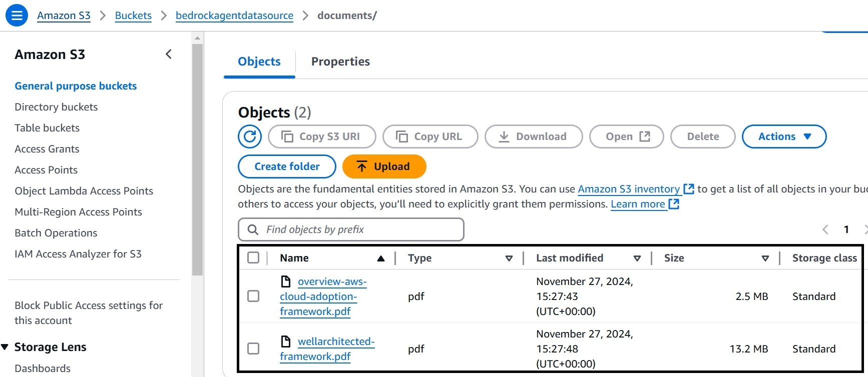Open the hamburger navigation menu icon
The image size is (868, 377).
tap(17, 15)
